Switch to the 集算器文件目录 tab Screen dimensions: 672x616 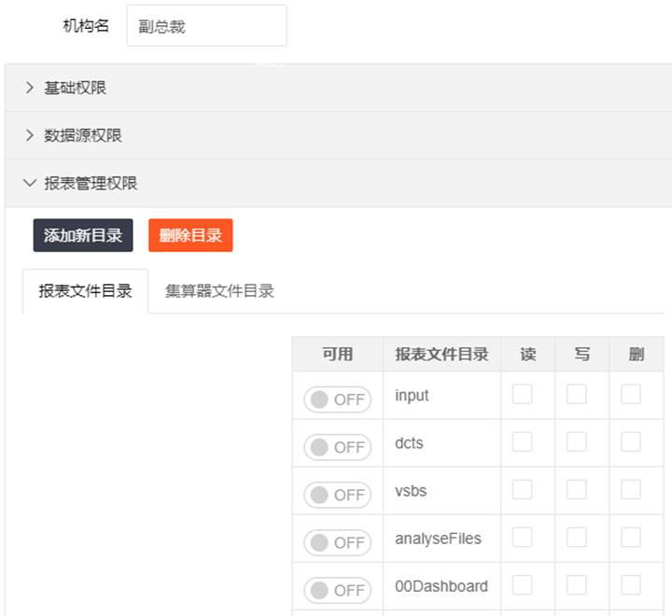pos(219,291)
